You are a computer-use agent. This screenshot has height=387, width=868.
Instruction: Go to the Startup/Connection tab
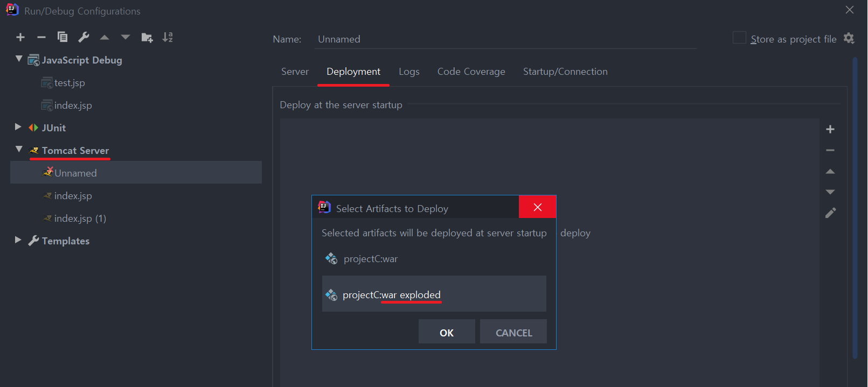(x=565, y=72)
